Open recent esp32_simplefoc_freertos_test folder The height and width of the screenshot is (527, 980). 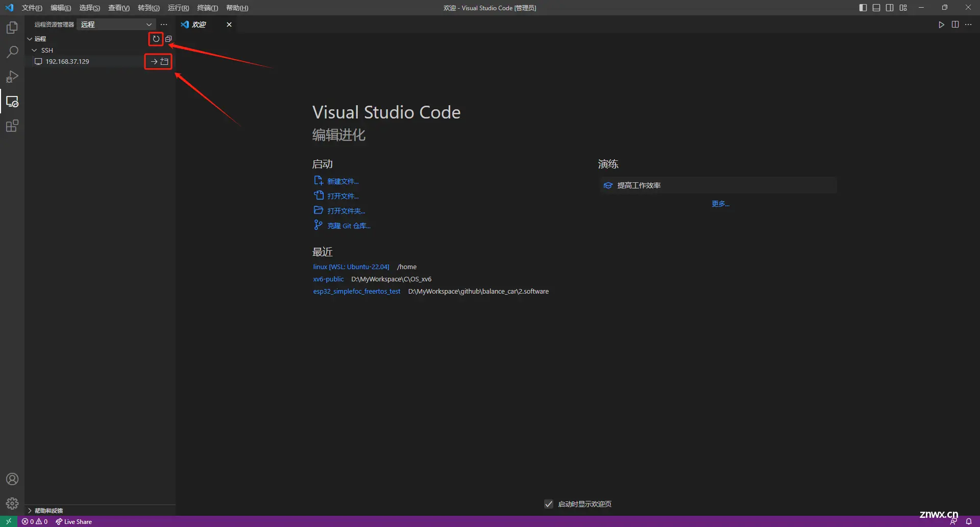[357, 292]
